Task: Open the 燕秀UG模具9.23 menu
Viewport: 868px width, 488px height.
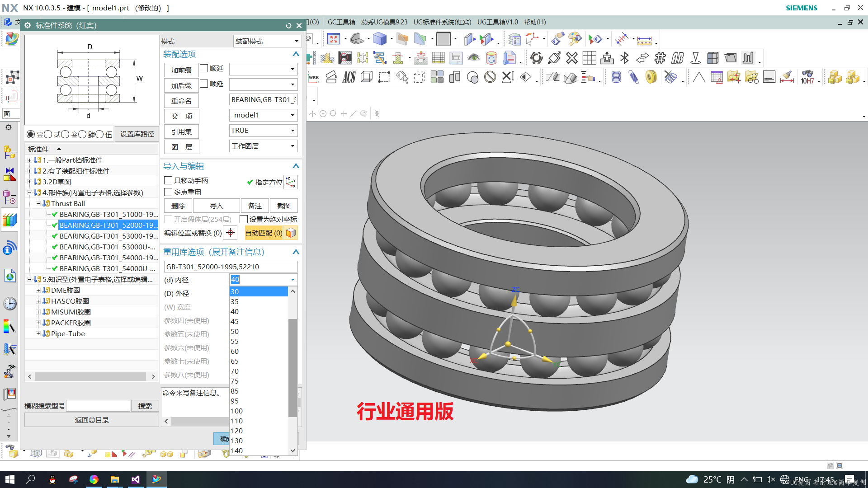Action: click(x=384, y=22)
